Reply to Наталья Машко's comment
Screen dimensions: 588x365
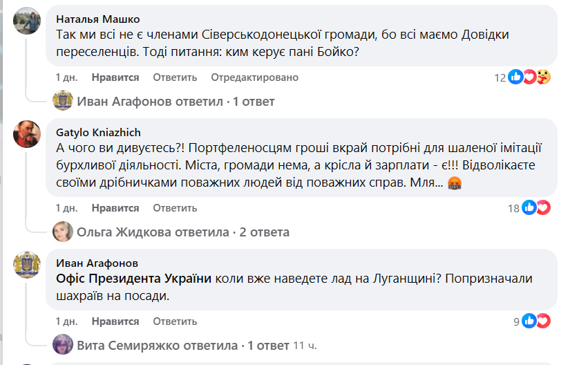pyautogui.click(x=175, y=77)
